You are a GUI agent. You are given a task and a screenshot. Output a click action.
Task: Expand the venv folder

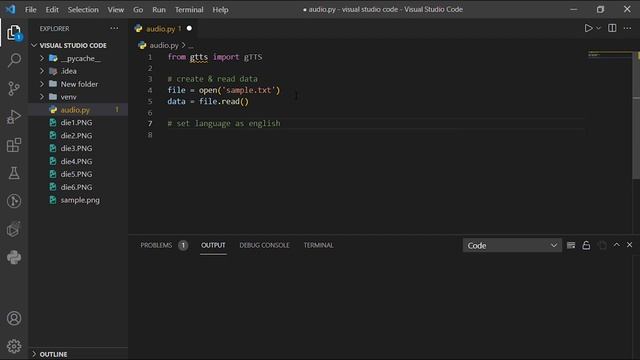click(x=42, y=97)
